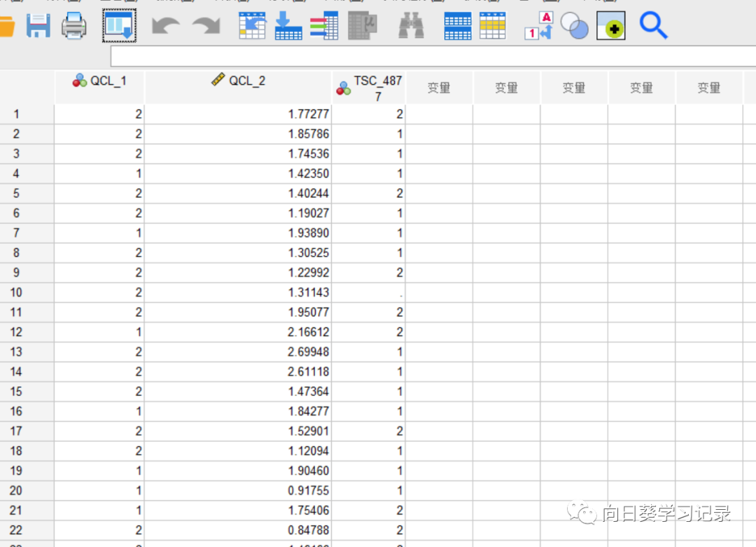Select the QCL_1 column header
Image resolution: width=756 pixels, height=547 pixels.
(x=99, y=88)
